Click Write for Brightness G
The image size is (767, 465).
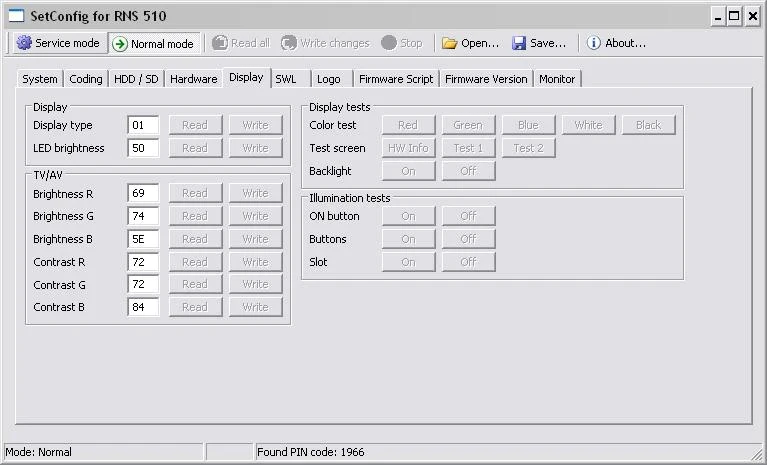256,216
